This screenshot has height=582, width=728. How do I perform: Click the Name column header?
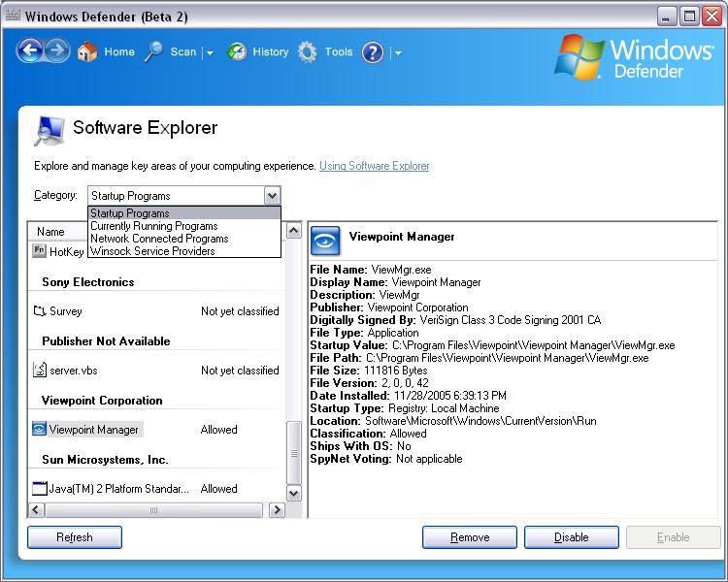pos(50,231)
